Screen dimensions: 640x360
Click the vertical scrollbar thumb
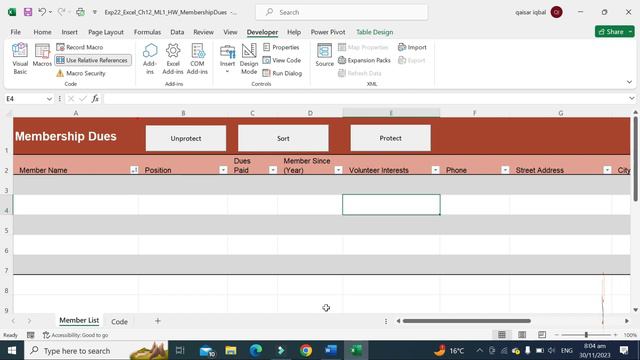636,158
